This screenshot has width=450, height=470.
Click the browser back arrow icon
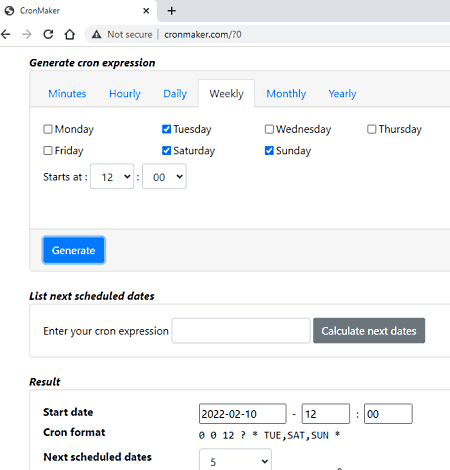pyautogui.click(x=6, y=34)
